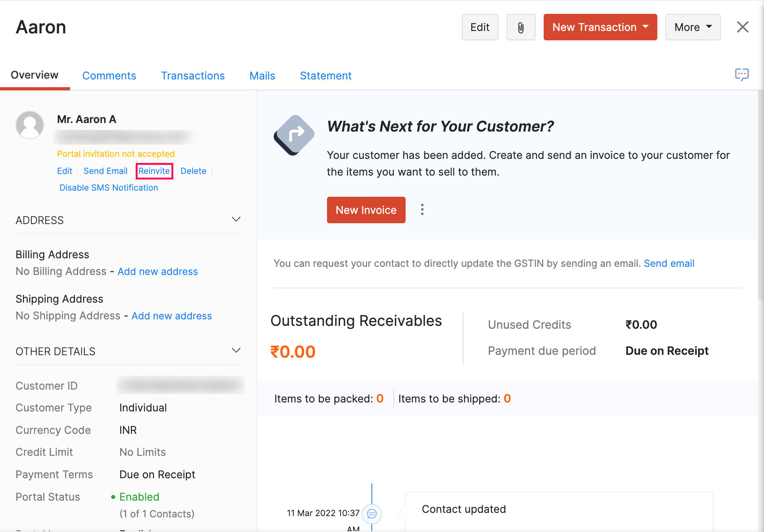
Task: Add new billing address
Action: click(x=158, y=272)
